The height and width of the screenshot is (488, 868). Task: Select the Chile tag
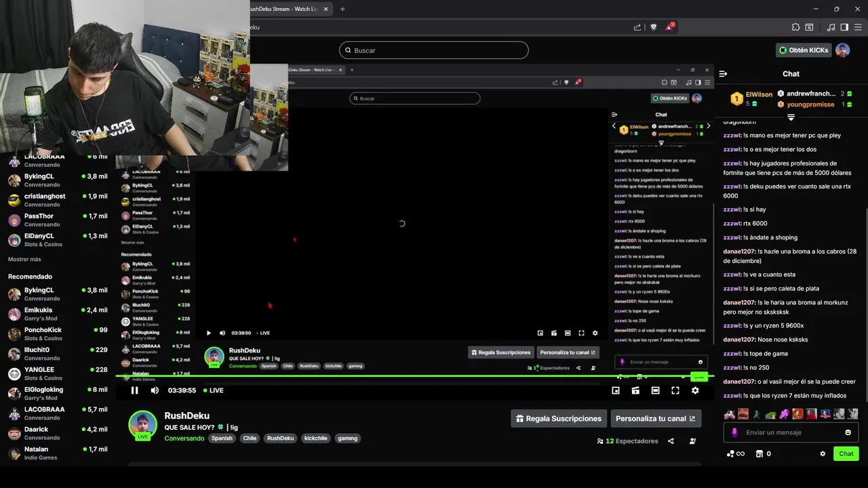(250, 439)
